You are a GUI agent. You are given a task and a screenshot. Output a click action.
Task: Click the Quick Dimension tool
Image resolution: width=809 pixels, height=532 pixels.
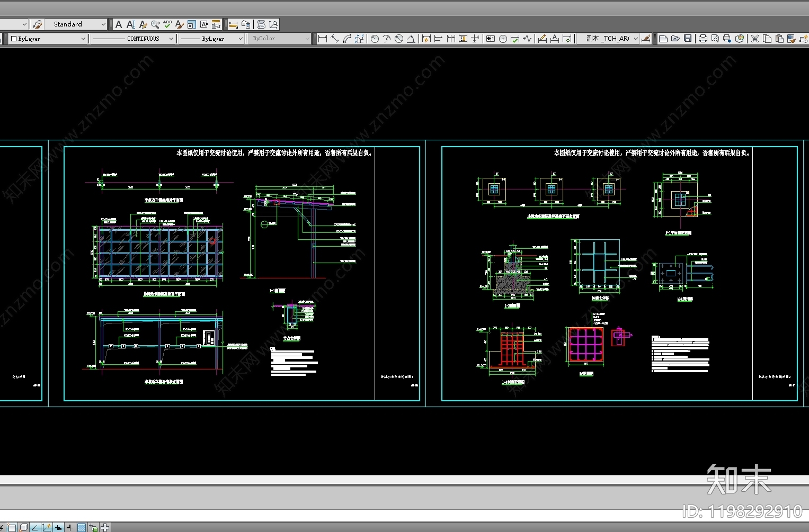426,39
